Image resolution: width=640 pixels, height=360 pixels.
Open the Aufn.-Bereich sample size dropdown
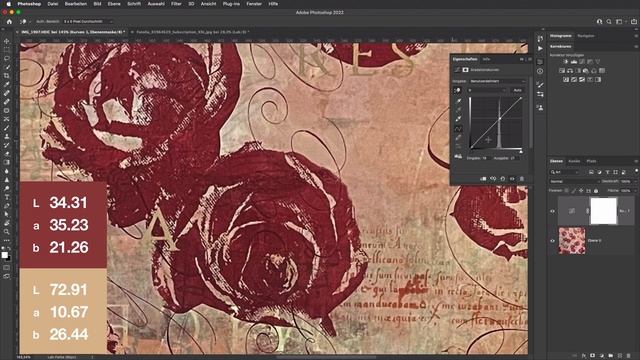coord(87,22)
